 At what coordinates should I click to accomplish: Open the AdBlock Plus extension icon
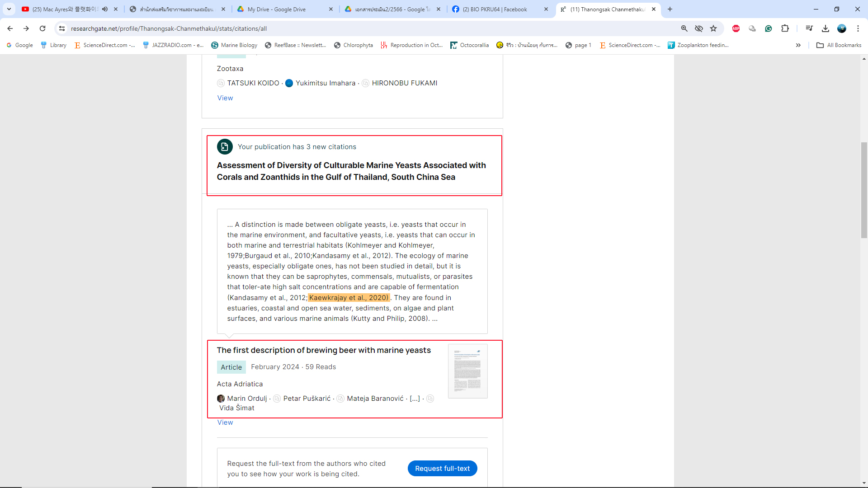[736, 28]
